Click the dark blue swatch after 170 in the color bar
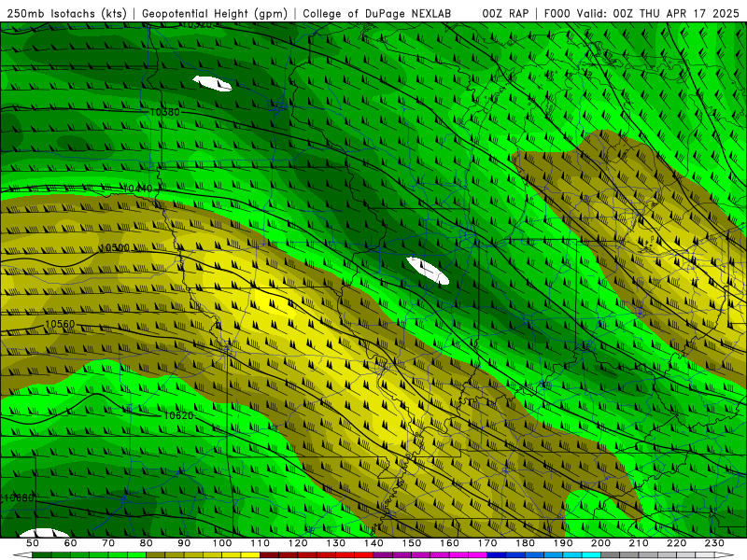 [497, 555]
